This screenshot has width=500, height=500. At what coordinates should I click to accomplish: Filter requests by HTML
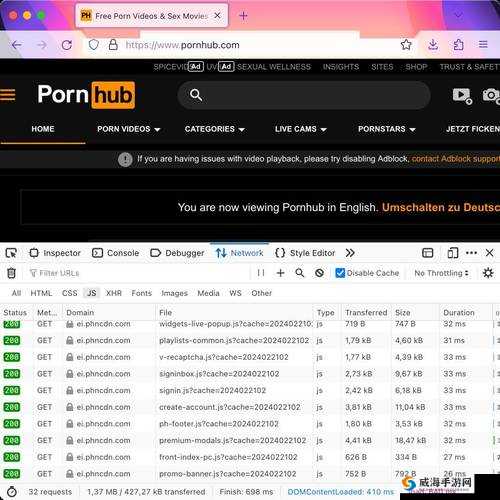point(41,293)
